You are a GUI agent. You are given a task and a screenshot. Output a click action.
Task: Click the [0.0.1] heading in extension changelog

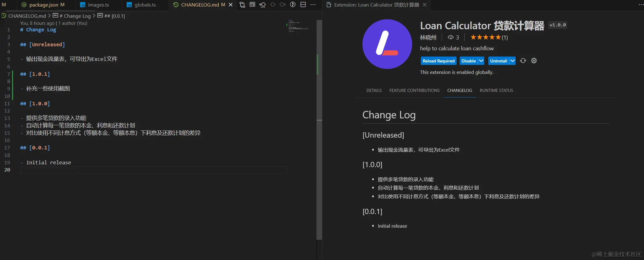pos(372,212)
